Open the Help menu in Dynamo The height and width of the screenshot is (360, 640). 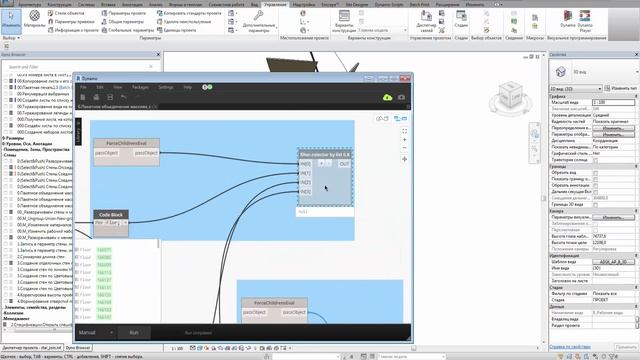point(187,87)
